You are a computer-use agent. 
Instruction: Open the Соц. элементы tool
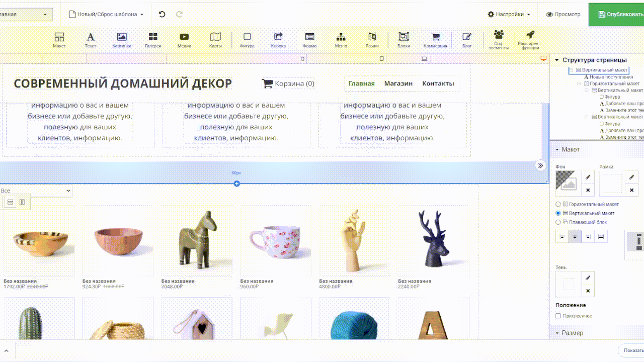(x=499, y=39)
